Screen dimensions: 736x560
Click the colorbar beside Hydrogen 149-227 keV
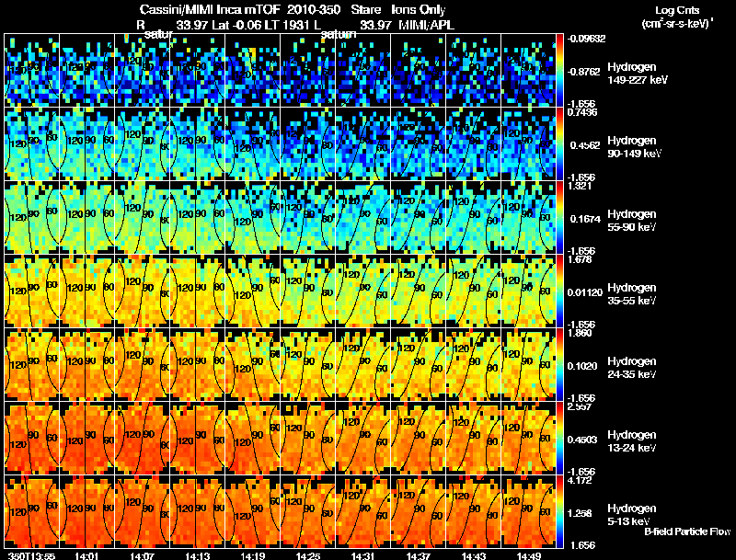559,71
